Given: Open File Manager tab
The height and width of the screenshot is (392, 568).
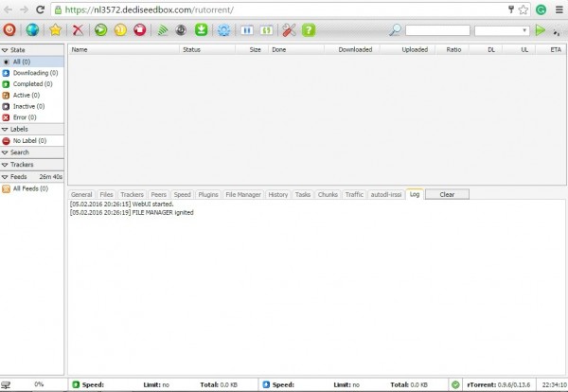Looking at the screenshot, I should (x=243, y=194).
